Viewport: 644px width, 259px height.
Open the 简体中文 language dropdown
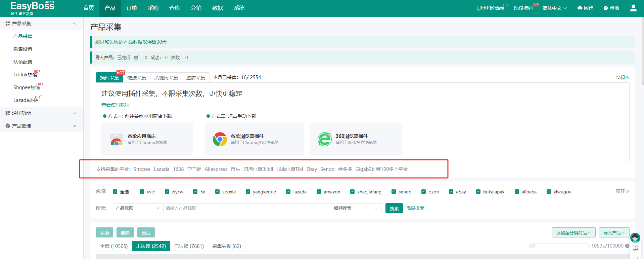click(x=555, y=8)
